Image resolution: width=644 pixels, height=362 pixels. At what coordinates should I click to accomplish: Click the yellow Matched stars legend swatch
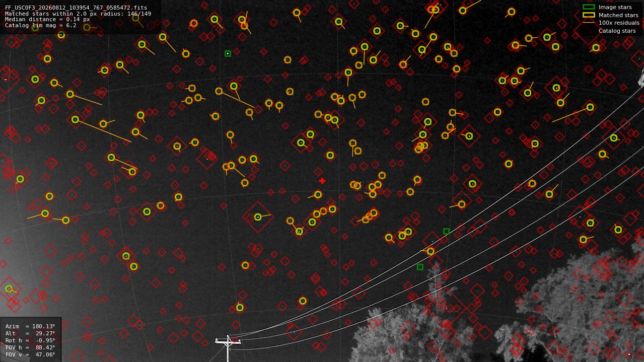[589, 15]
